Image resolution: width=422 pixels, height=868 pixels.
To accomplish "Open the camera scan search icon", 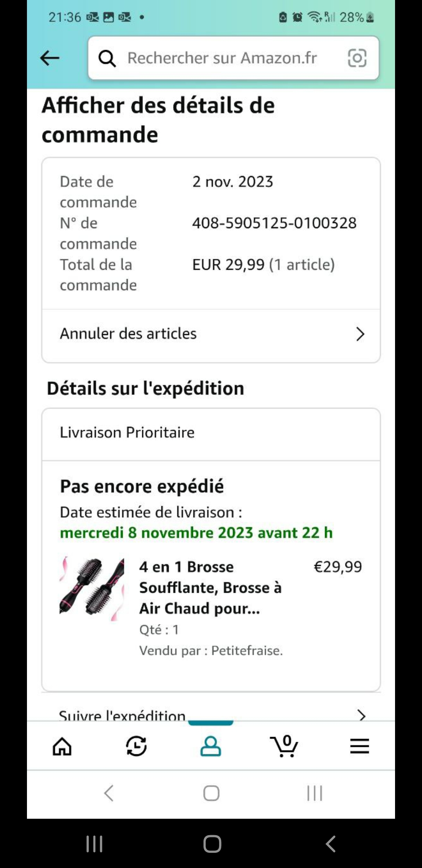I will [x=357, y=58].
